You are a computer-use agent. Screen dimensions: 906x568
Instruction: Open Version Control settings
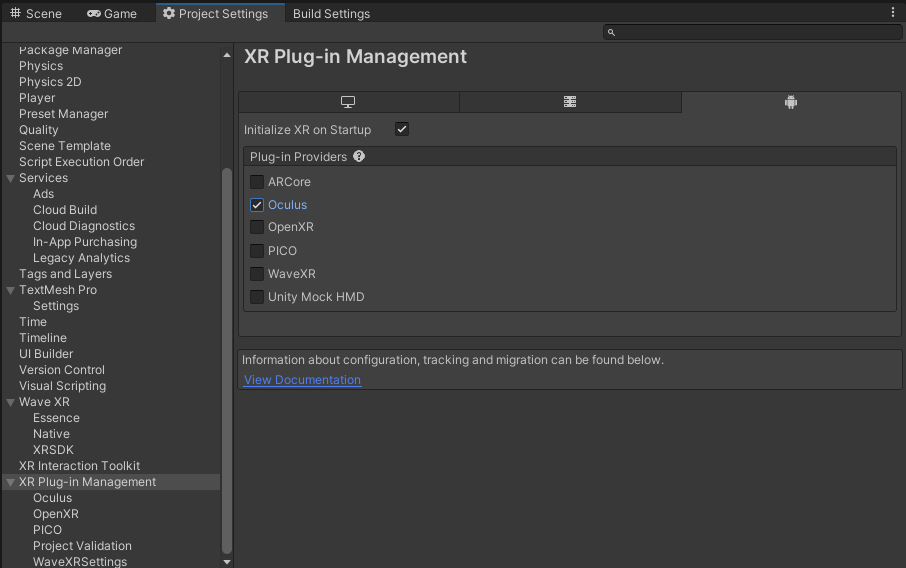62,370
